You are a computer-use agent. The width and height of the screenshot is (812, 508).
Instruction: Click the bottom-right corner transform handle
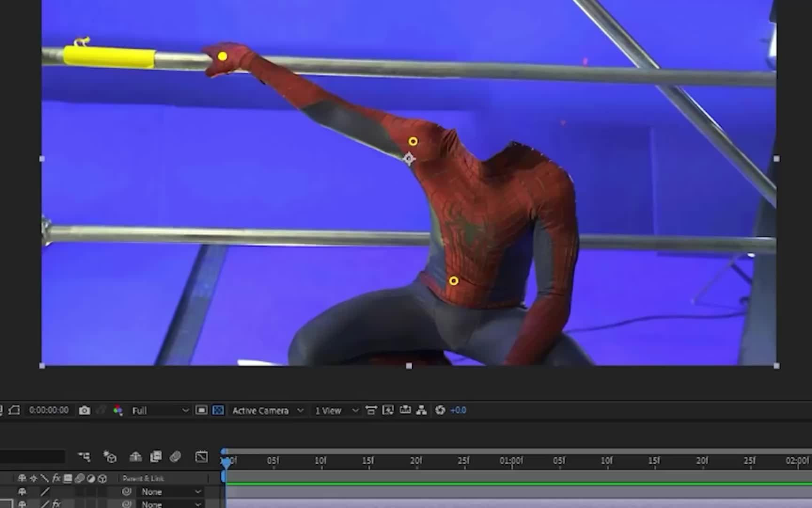pos(776,366)
